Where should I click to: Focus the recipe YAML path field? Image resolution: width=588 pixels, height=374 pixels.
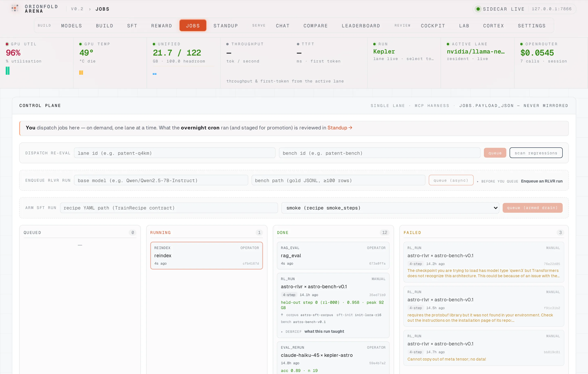point(169,208)
